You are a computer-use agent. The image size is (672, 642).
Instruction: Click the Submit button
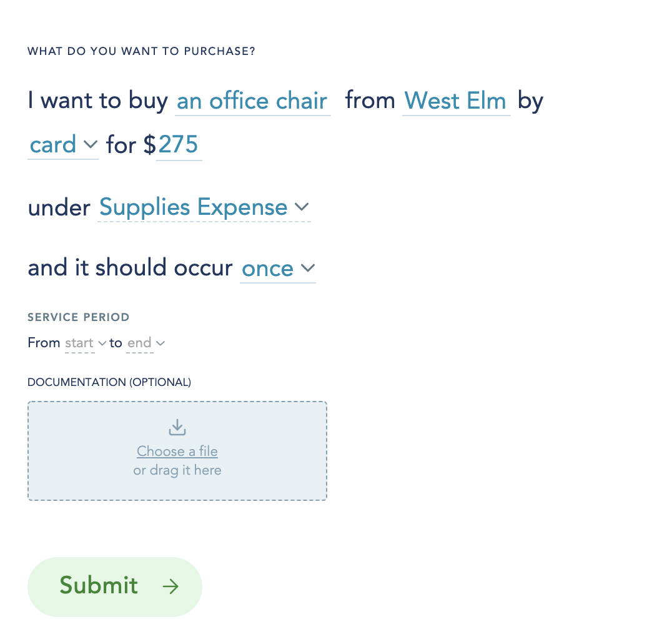[x=115, y=586]
